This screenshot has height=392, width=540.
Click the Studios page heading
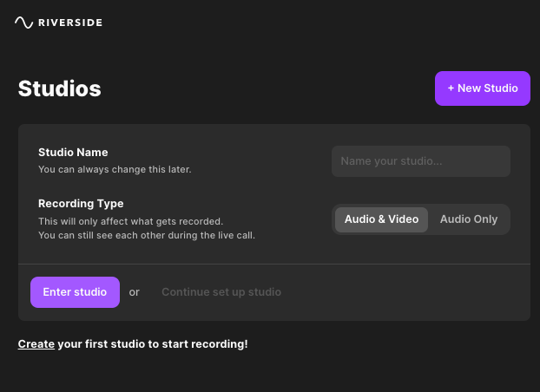point(60,88)
